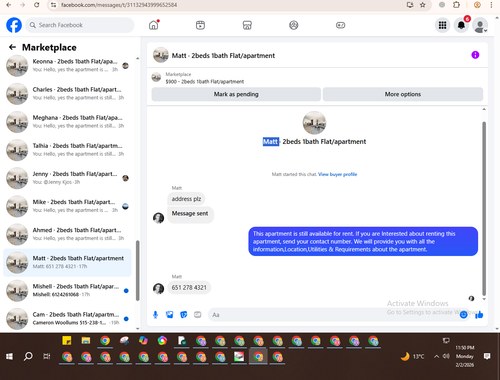500x380 pixels.
Task: Click the browser address bar URL
Action: click(x=119, y=5)
